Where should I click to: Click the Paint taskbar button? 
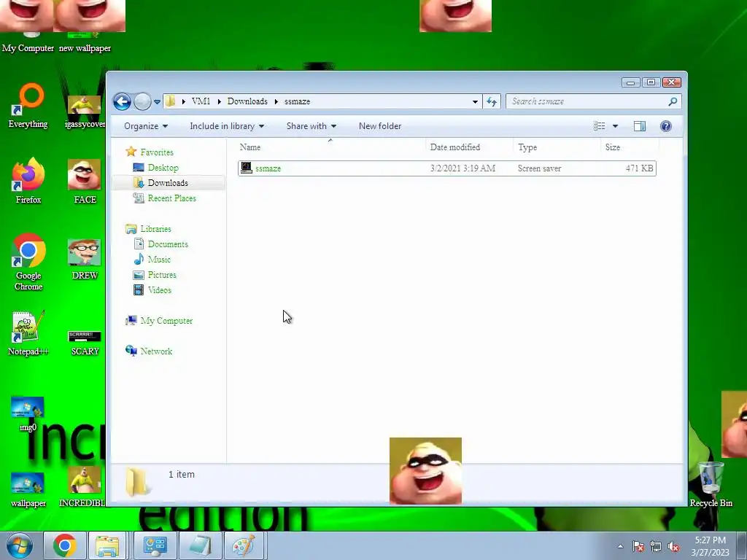(243, 545)
